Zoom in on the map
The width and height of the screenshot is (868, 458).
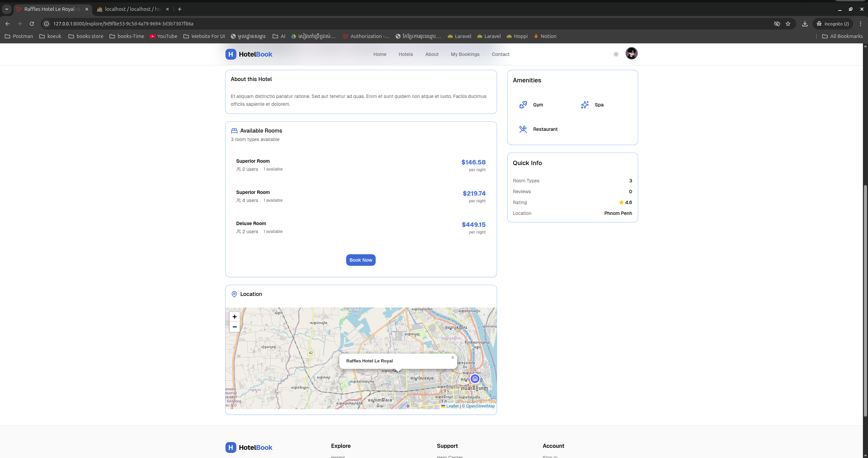click(x=234, y=317)
